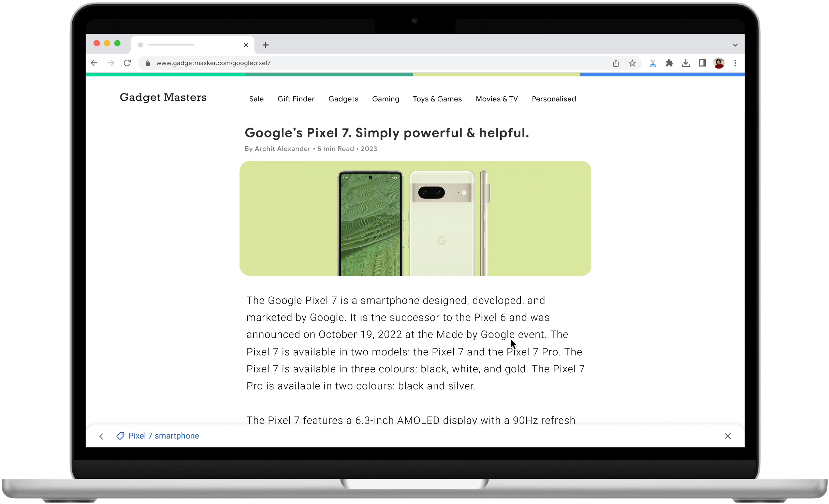Reload the current page
The width and height of the screenshot is (829, 504).
127,63
